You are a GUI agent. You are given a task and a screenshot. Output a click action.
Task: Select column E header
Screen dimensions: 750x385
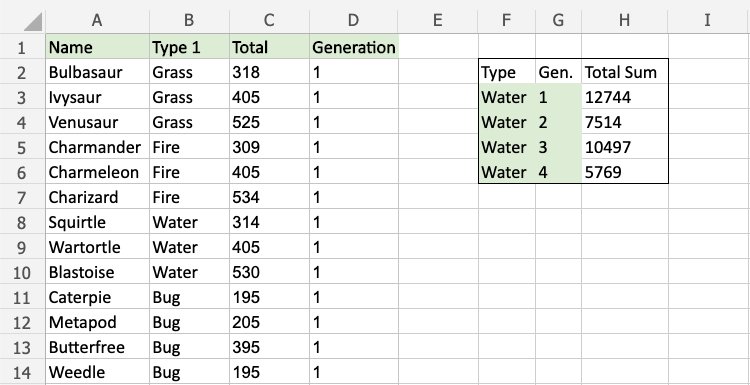(437, 20)
